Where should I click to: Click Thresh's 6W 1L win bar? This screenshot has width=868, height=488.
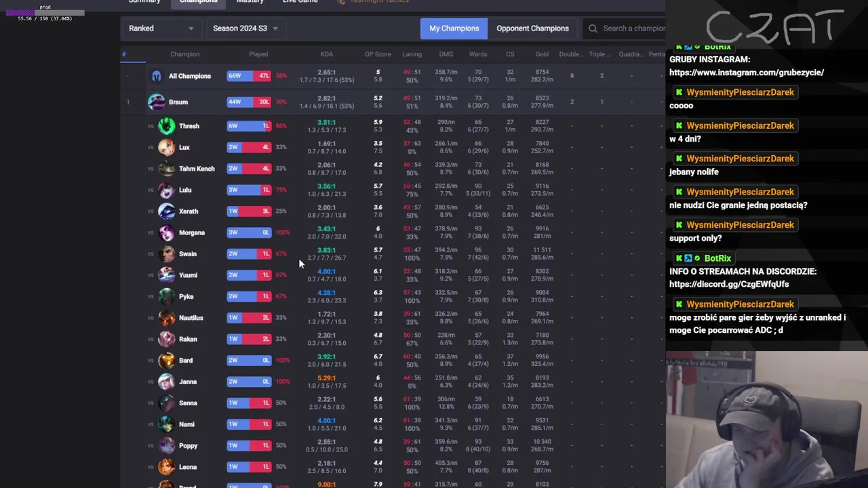pyautogui.click(x=249, y=126)
